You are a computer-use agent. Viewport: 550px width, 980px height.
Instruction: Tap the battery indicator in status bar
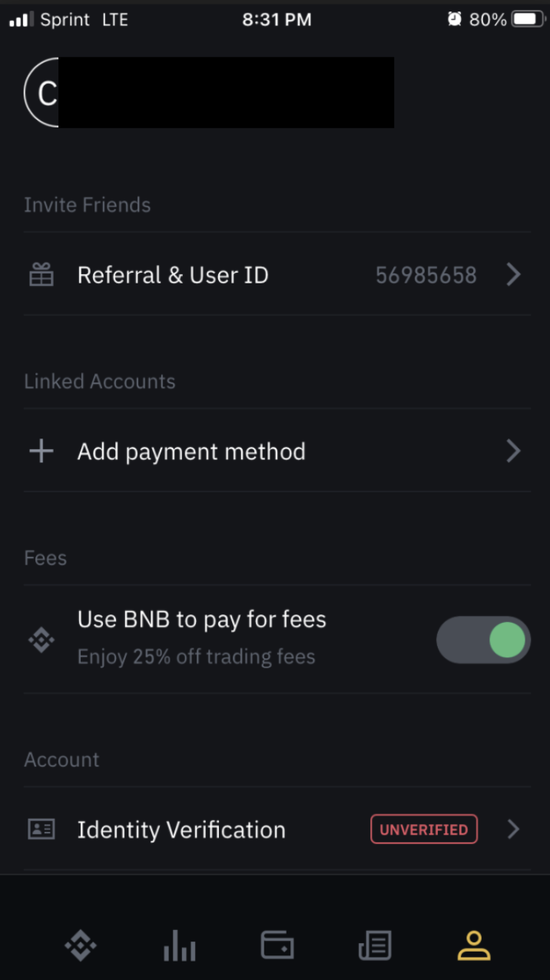[528, 19]
